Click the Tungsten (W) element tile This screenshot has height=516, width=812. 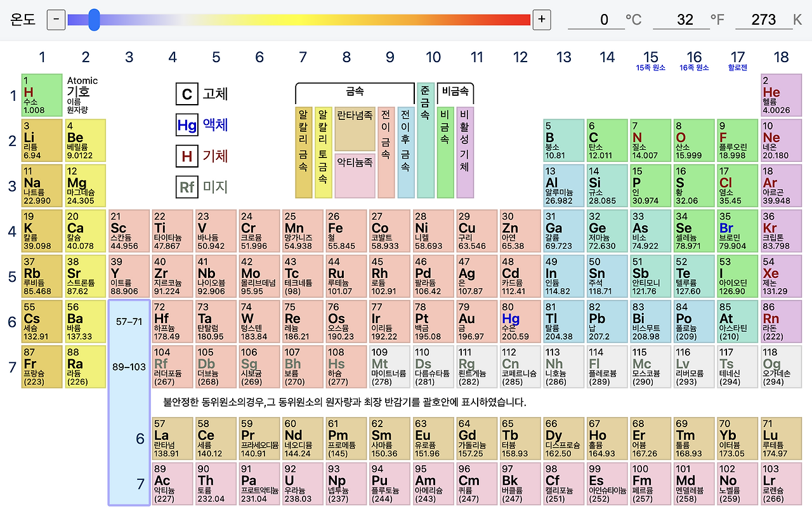point(259,322)
